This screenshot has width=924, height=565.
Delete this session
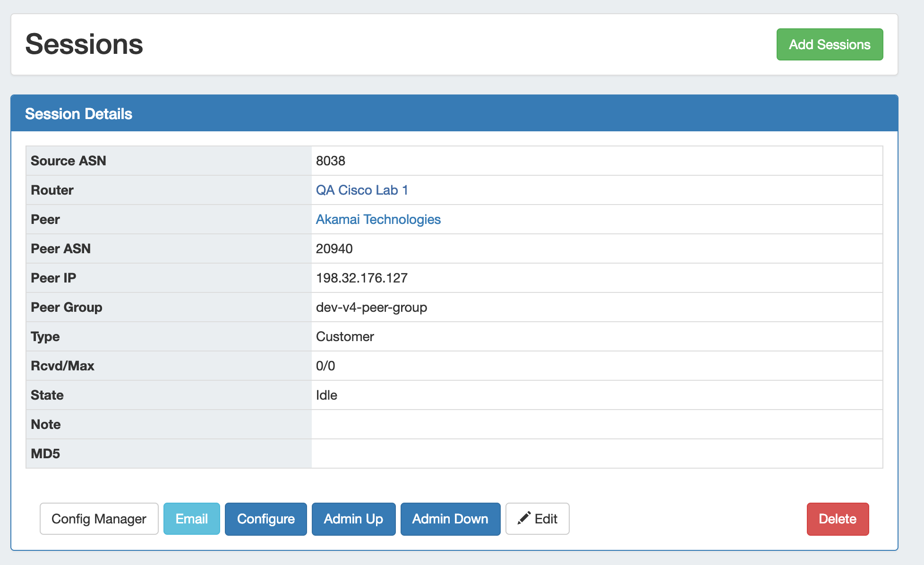pyautogui.click(x=837, y=519)
